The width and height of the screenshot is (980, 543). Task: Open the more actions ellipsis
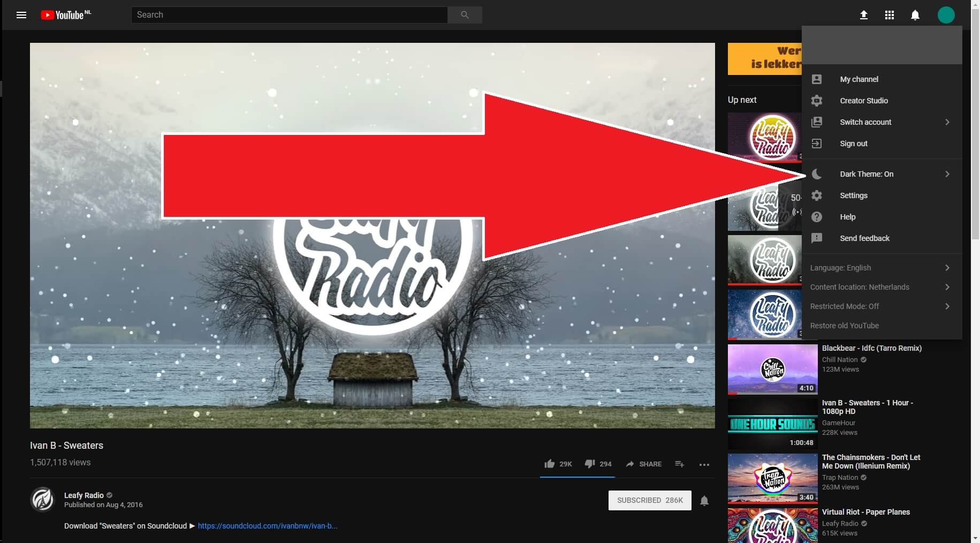(704, 464)
